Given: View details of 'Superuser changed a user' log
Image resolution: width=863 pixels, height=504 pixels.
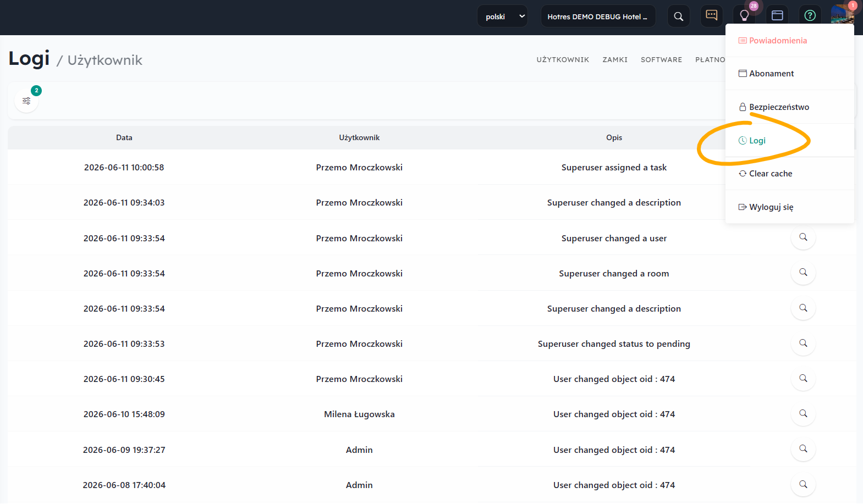Looking at the screenshot, I should click(803, 237).
